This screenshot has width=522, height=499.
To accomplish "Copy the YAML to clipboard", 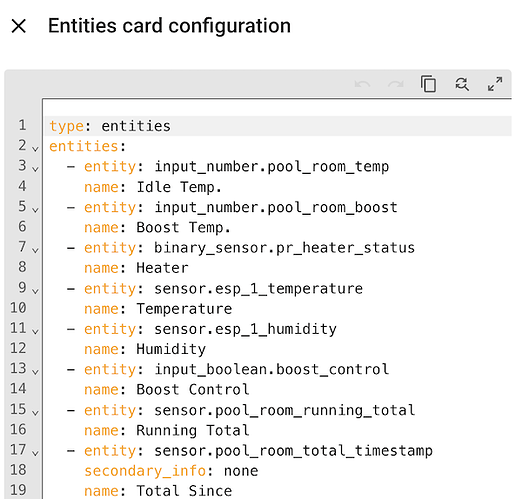I will pyautogui.click(x=428, y=84).
